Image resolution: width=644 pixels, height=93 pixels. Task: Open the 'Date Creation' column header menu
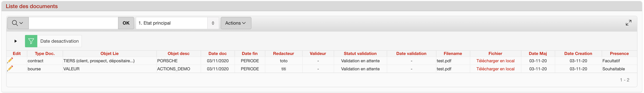578,53
